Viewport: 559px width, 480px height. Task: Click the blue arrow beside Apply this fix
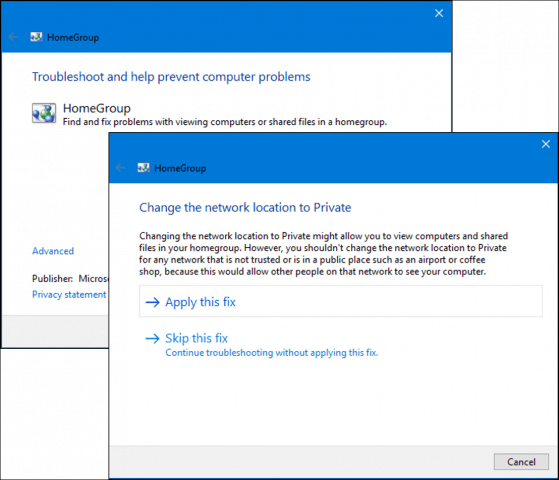pos(153,302)
